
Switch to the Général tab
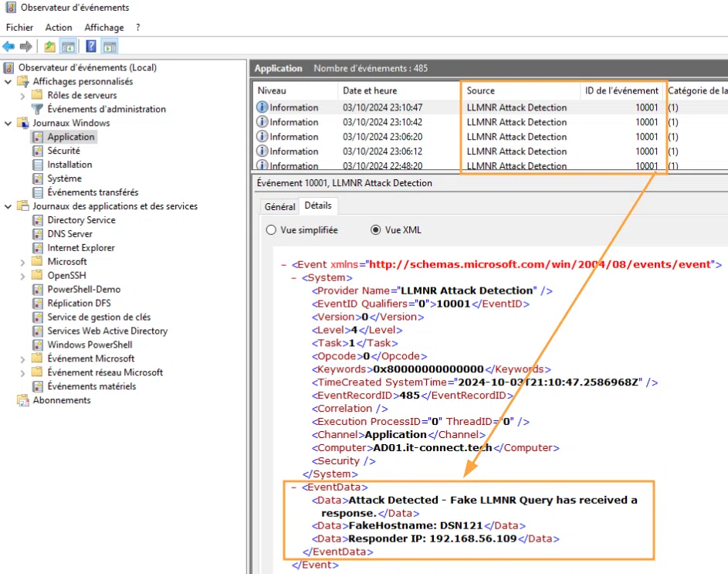click(279, 206)
